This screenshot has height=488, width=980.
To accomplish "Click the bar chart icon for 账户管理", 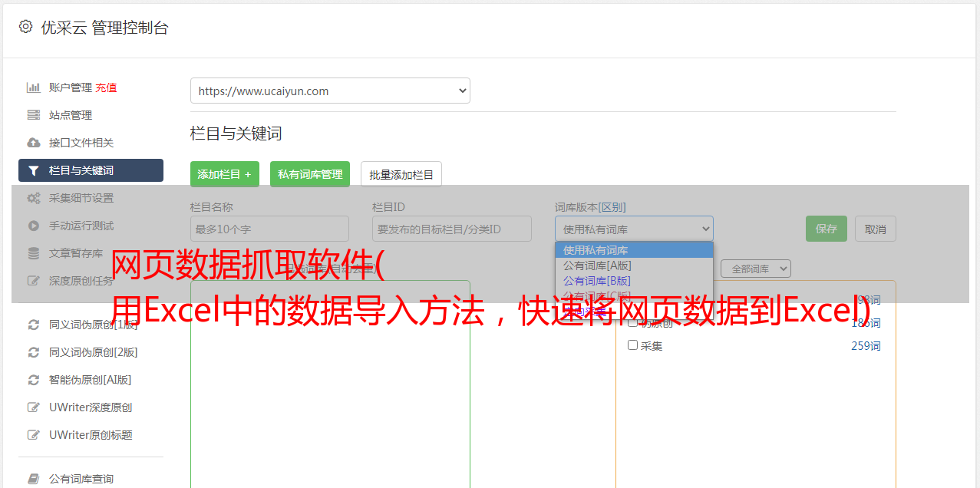I will 34,87.
